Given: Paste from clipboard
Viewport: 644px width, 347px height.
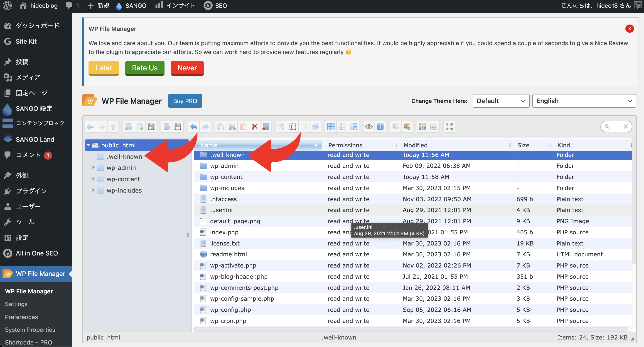Looking at the screenshot, I should tap(243, 127).
